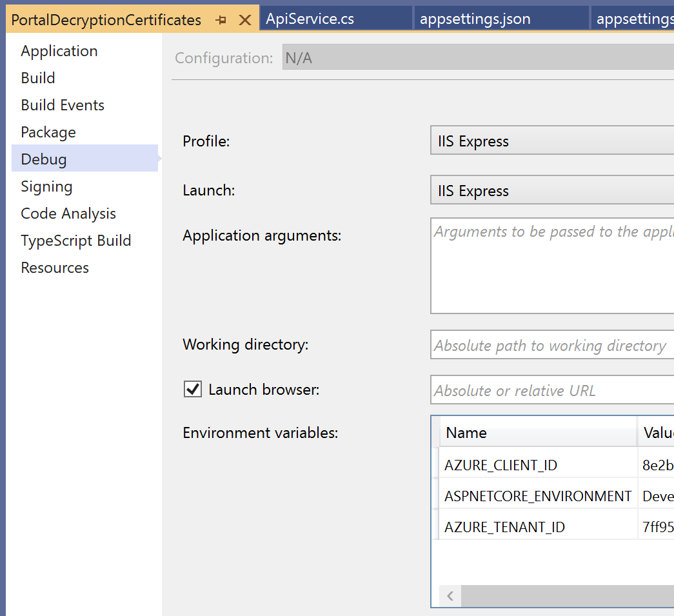The image size is (674, 616).
Task: Open the Signing page
Action: click(46, 186)
